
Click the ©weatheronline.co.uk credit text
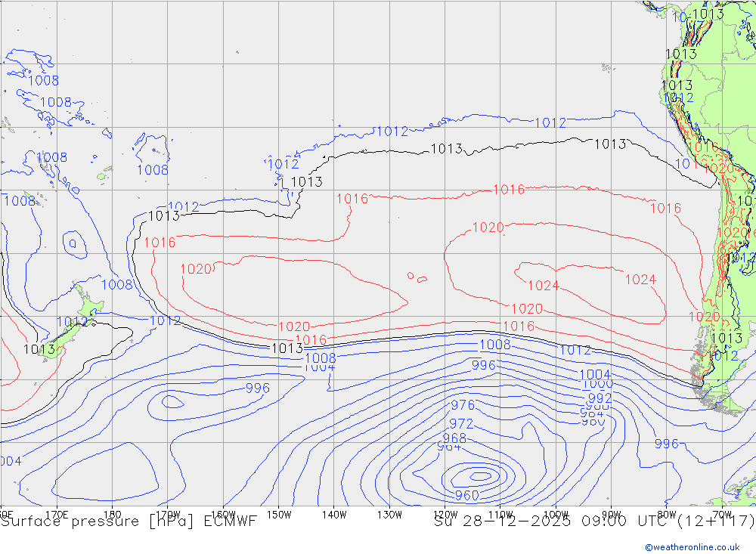coord(692,547)
